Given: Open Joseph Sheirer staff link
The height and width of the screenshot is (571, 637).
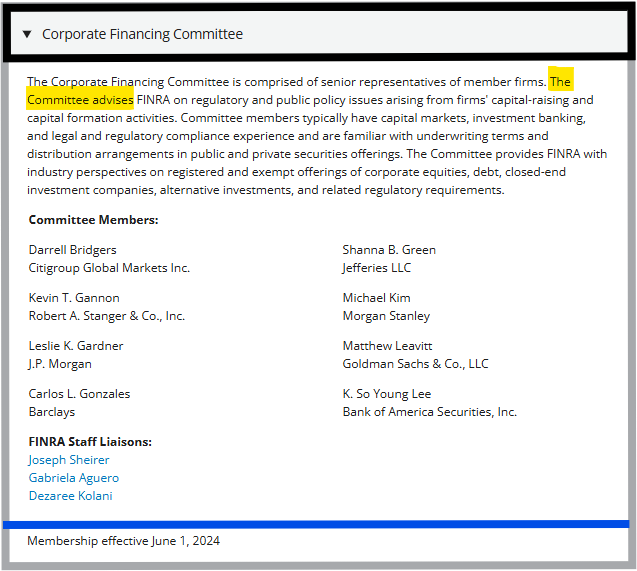Looking at the screenshot, I should pyautogui.click(x=69, y=460).
